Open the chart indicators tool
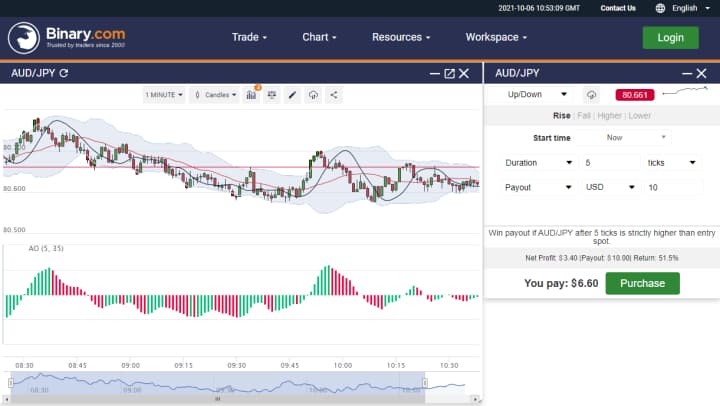 (x=251, y=95)
